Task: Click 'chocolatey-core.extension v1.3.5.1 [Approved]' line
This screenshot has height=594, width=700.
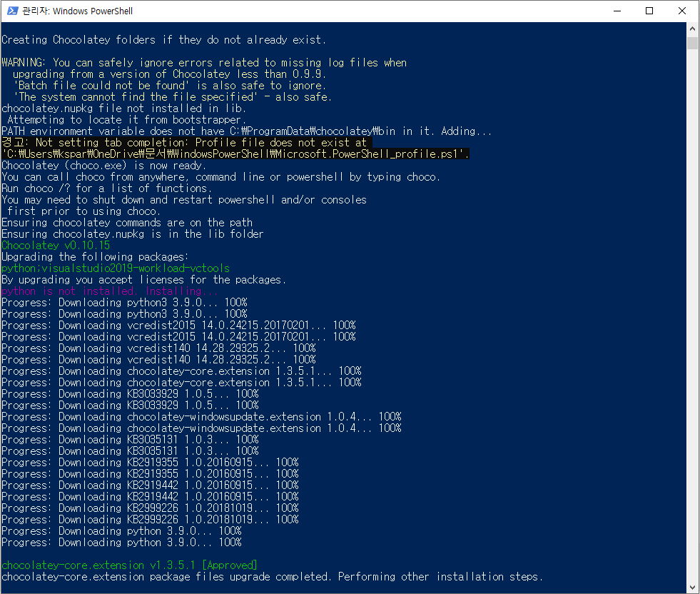Action: click(129, 565)
